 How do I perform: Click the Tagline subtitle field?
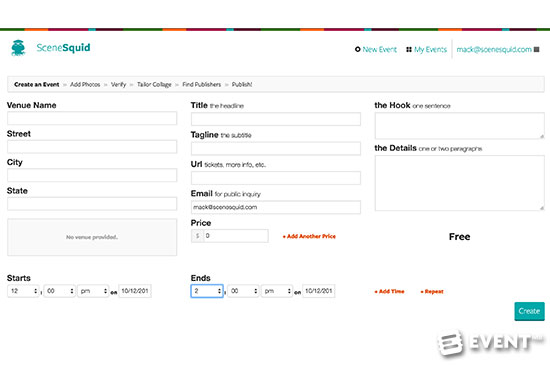pyautogui.click(x=276, y=148)
